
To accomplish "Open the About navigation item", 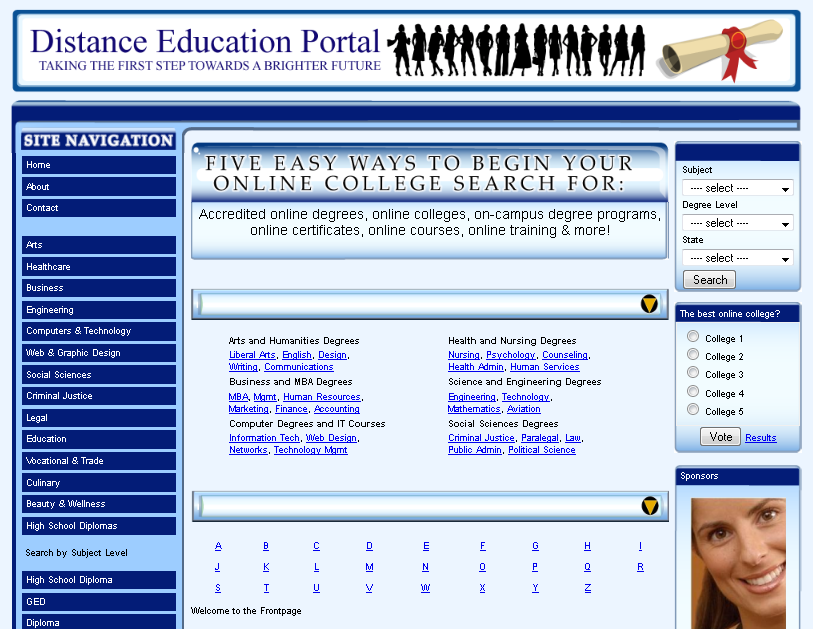I will pos(99,187).
